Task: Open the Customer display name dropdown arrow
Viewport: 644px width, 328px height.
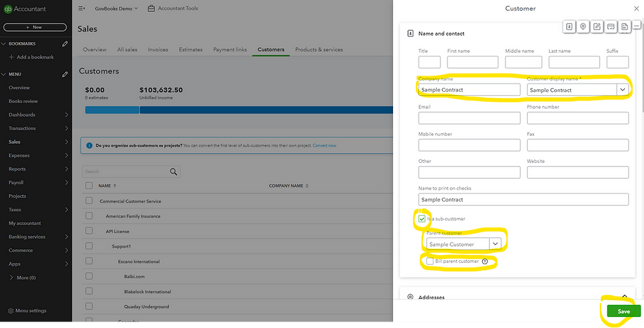Action: click(622, 89)
